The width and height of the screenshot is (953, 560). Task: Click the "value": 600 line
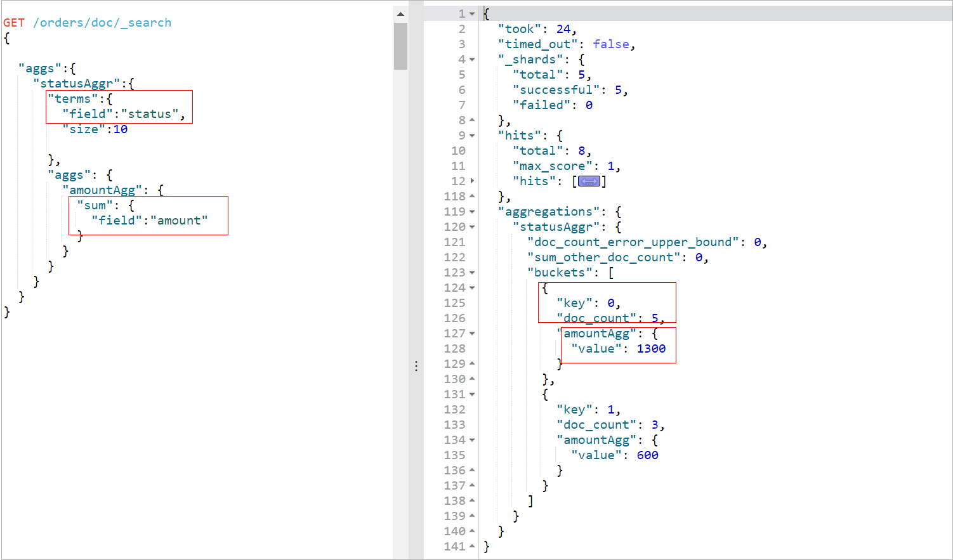point(615,455)
